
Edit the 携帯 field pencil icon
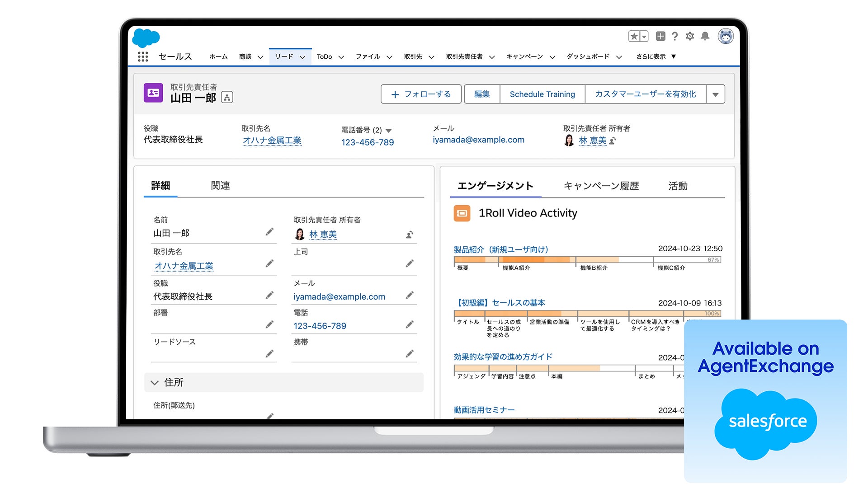(x=410, y=354)
